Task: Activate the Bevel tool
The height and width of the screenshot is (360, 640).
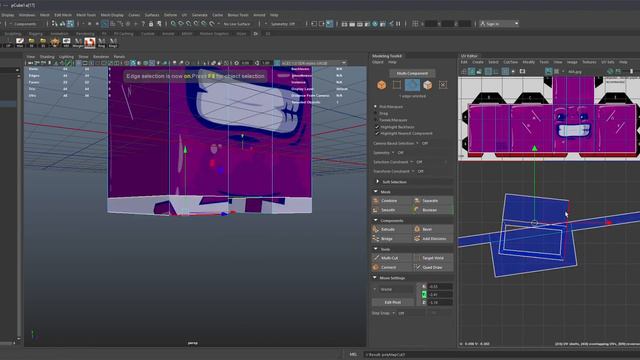Action: click(x=433, y=229)
